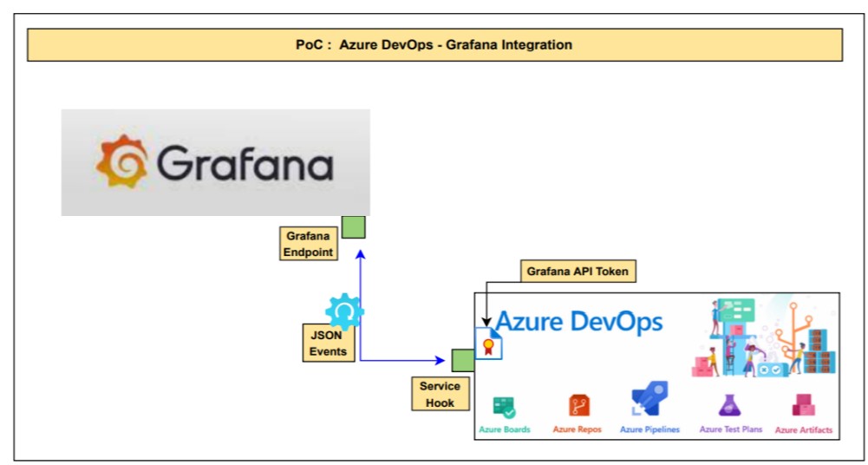This screenshot has height=465, width=868.
Task: Click the Azure Test Plans caption
Action: [731, 429]
